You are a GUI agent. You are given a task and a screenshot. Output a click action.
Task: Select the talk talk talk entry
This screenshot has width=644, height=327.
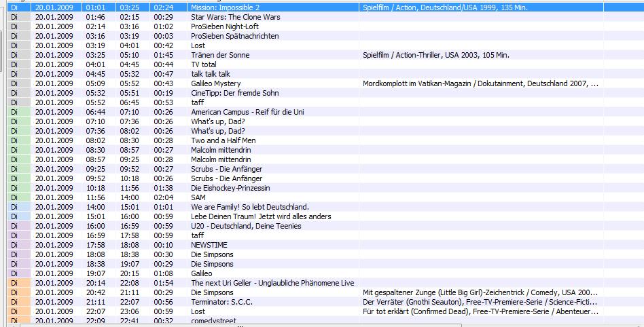[211, 74]
